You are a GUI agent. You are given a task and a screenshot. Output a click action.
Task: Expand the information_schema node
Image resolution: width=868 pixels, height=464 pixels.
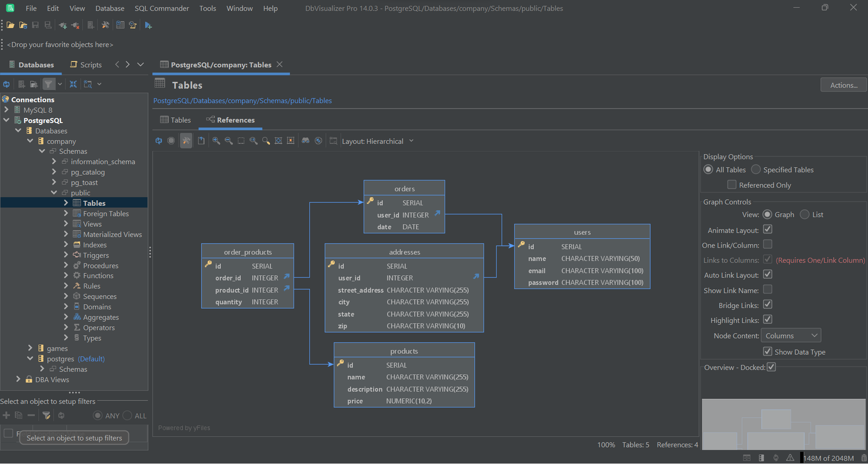[x=54, y=161]
